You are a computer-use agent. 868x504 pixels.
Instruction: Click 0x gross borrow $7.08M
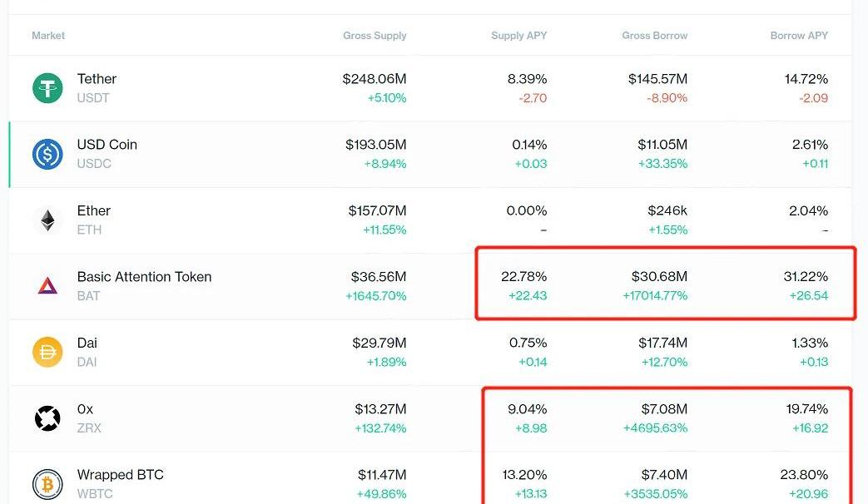pyautogui.click(x=664, y=409)
